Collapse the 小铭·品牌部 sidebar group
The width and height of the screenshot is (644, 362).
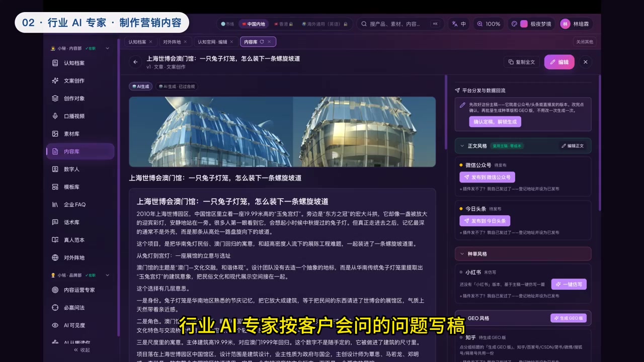[x=107, y=275]
